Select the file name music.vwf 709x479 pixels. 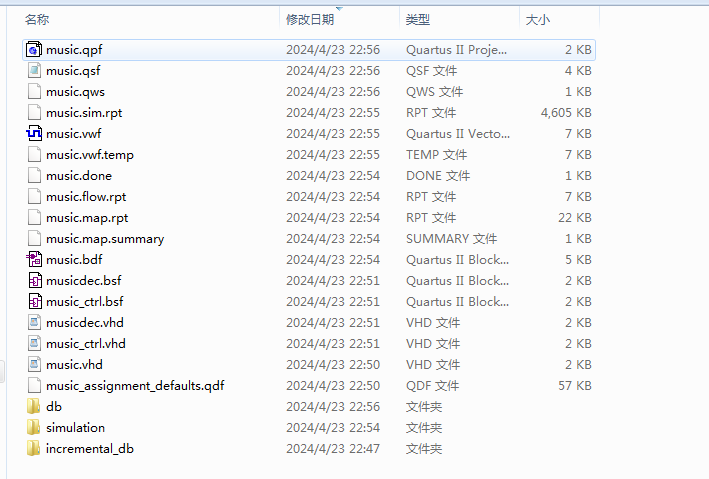[74, 134]
